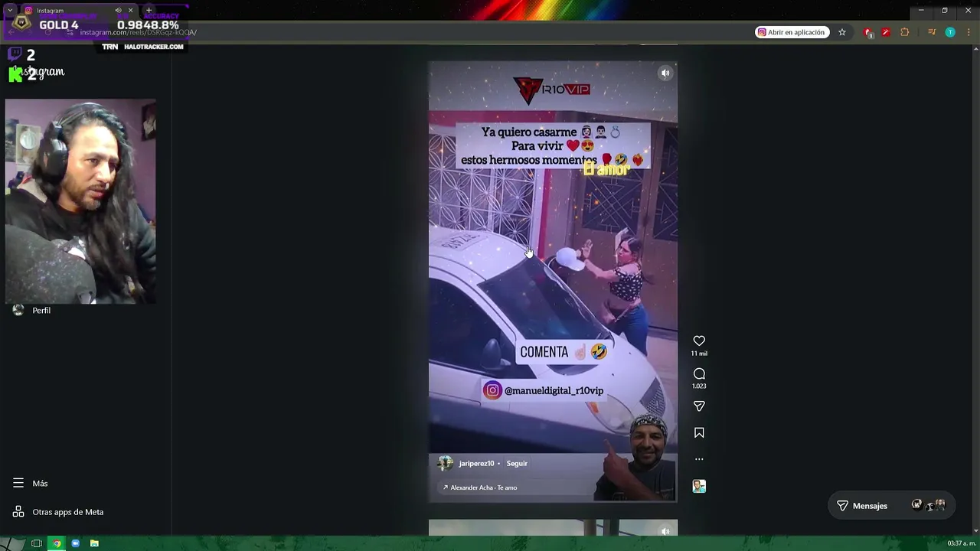The image size is (980, 551).
Task: Mute the Instagram tab's speaker icon
Action: pyautogui.click(x=118, y=11)
